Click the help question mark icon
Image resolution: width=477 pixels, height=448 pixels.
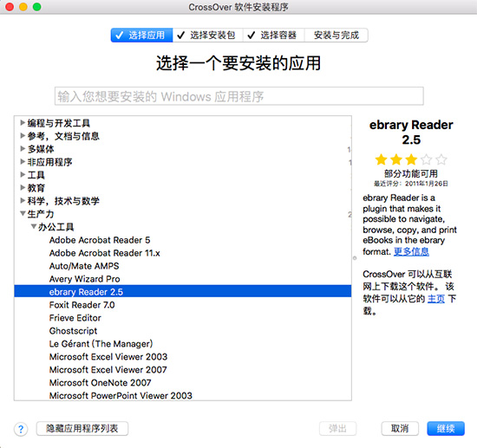point(21,429)
